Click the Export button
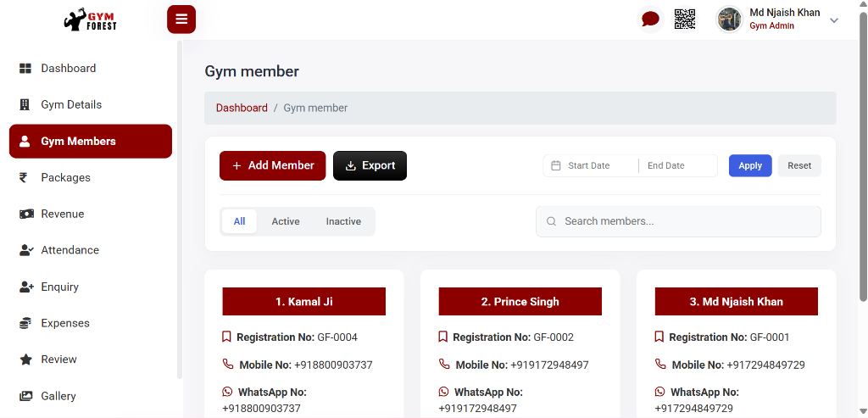The width and height of the screenshot is (868, 418). point(370,165)
